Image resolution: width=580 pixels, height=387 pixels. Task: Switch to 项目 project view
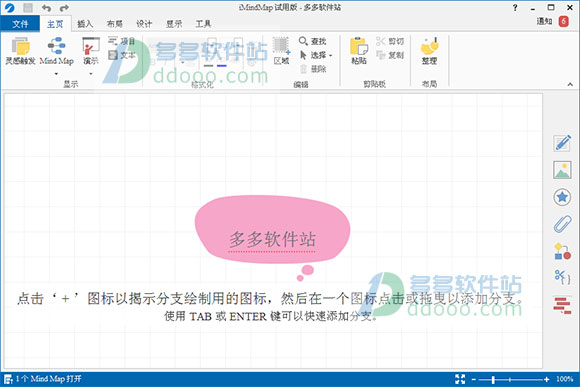pos(121,41)
